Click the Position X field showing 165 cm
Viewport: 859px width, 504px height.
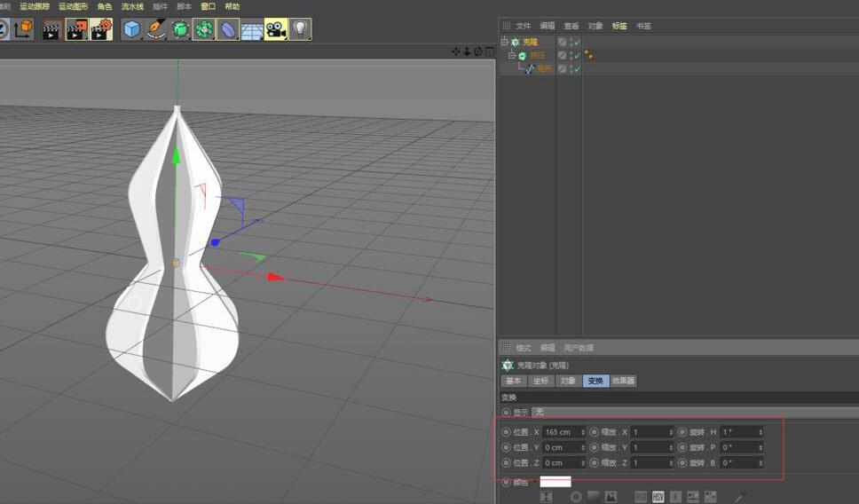[x=563, y=432]
